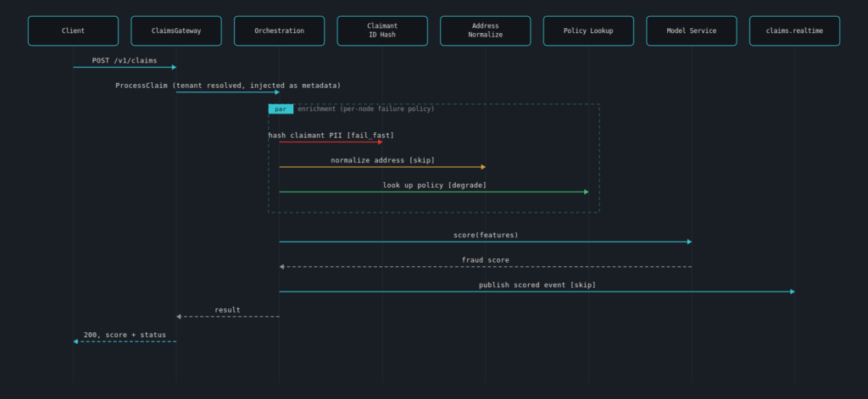Click the claims.realtime participant box
Viewport: 868px width, 399px height.
(794, 31)
